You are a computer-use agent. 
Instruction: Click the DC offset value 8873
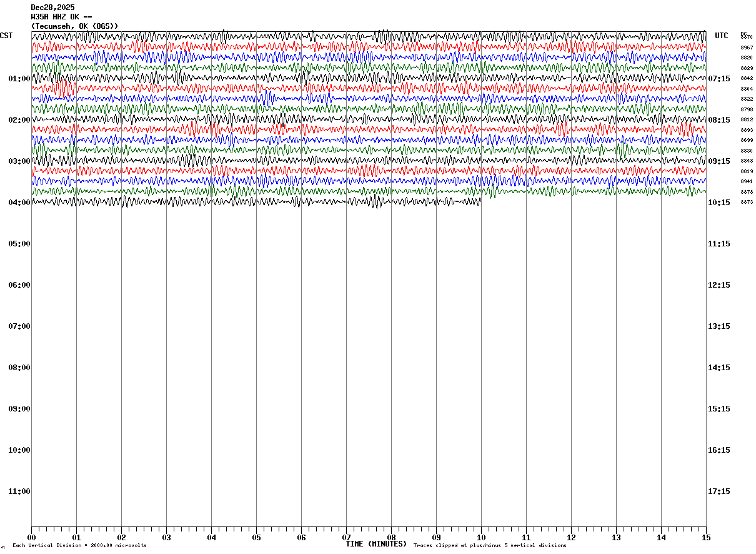pyautogui.click(x=747, y=202)
